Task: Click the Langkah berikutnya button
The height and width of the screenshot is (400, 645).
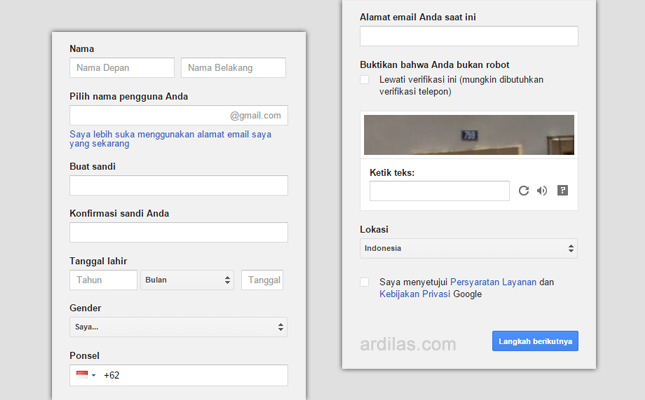Action: 535,341
